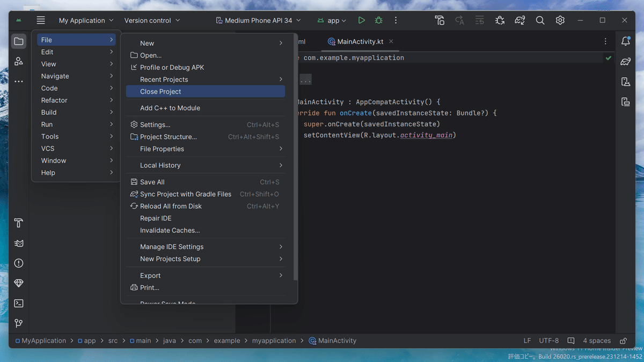Click the green inspection checkmark in the editor
This screenshot has height=362, width=644.
click(x=609, y=58)
